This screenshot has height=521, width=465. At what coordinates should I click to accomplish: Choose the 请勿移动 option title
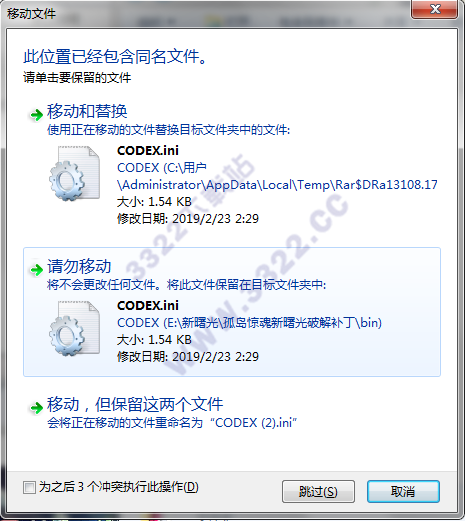click(x=79, y=266)
